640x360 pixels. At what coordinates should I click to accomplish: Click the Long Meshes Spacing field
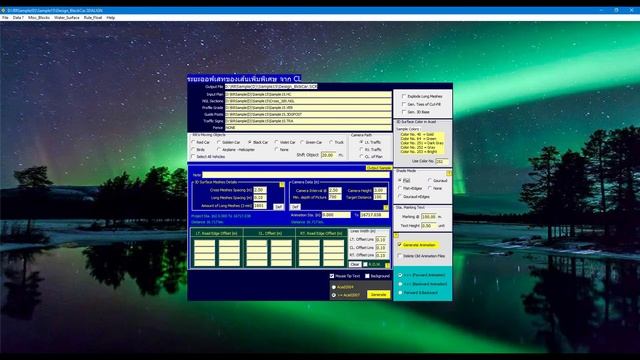coord(260,198)
